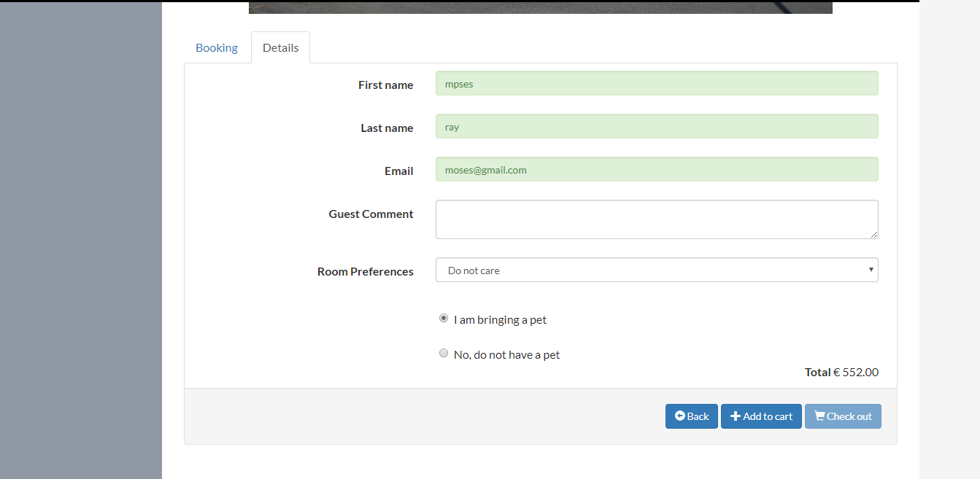
Task: Click the Add to cart button
Action: coord(761,416)
